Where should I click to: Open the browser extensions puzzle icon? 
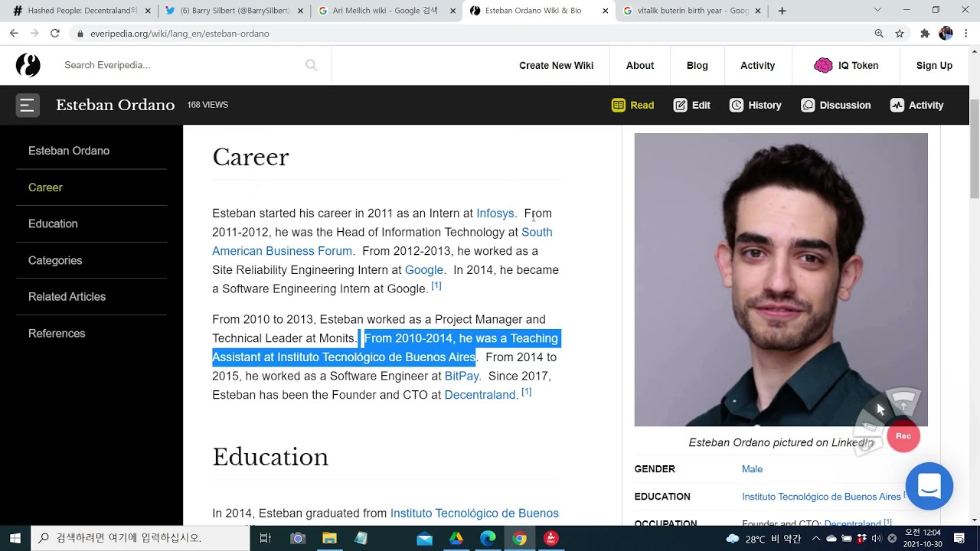(x=925, y=34)
